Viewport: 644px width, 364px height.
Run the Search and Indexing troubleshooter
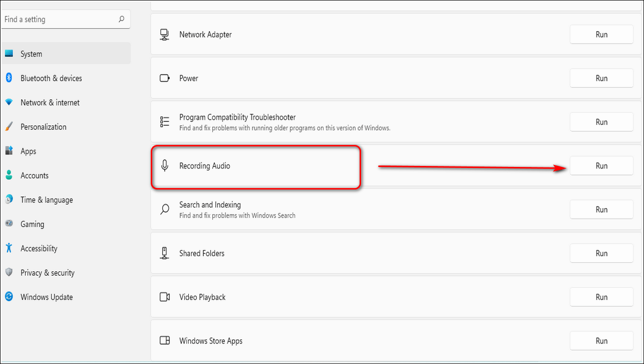601,210
